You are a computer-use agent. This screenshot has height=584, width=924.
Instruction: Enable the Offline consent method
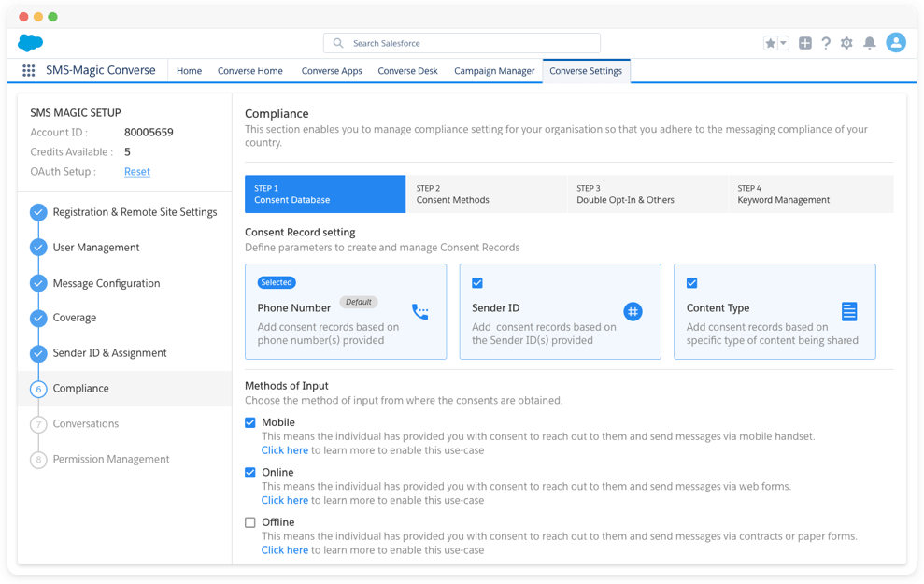[x=250, y=522]
